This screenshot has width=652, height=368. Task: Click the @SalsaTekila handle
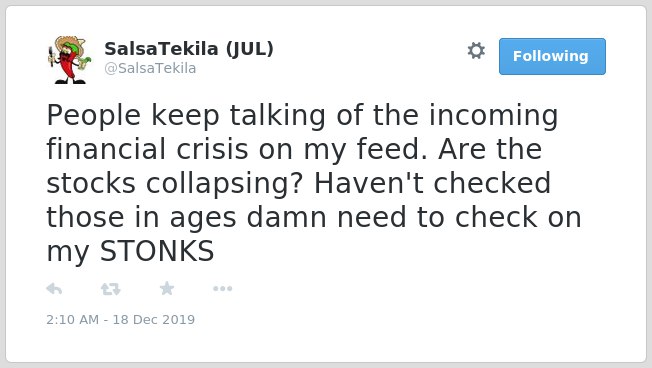click(150, 68)
